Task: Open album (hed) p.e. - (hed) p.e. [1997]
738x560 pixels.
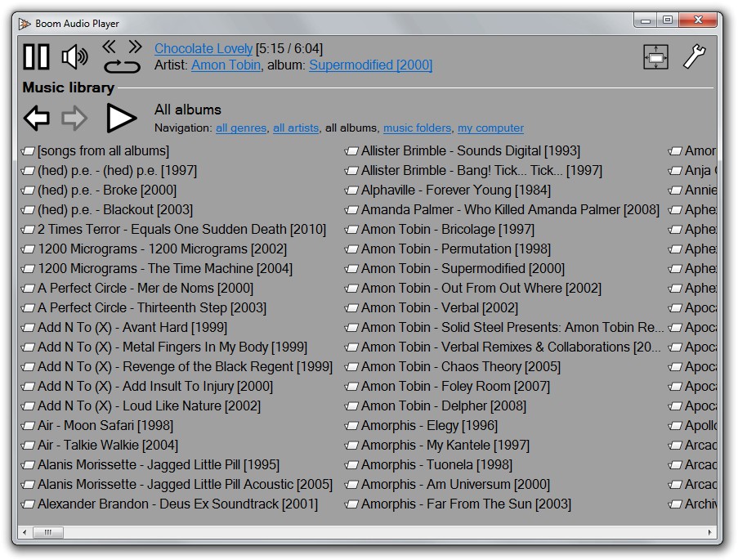Action: tap(117, 171)
